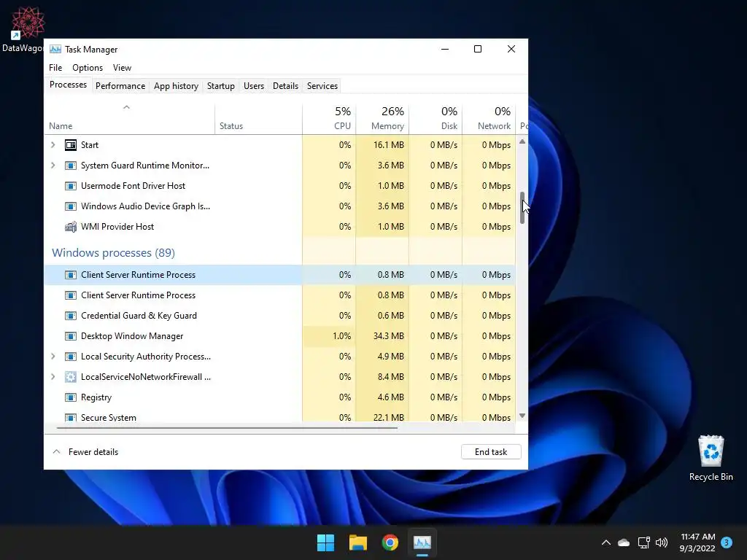Click the Registry process icon
Viewport: 747px width, 560px height.
point(71,397)
